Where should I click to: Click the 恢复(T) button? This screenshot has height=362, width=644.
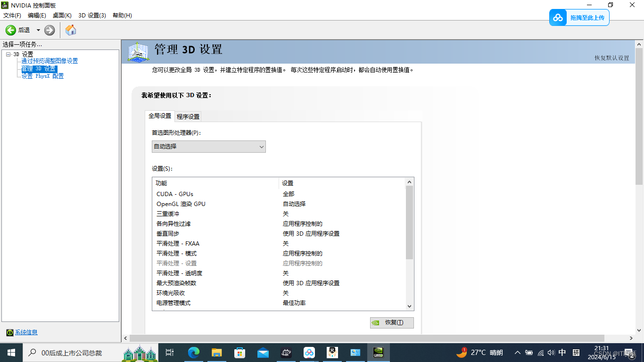[392, 323]
